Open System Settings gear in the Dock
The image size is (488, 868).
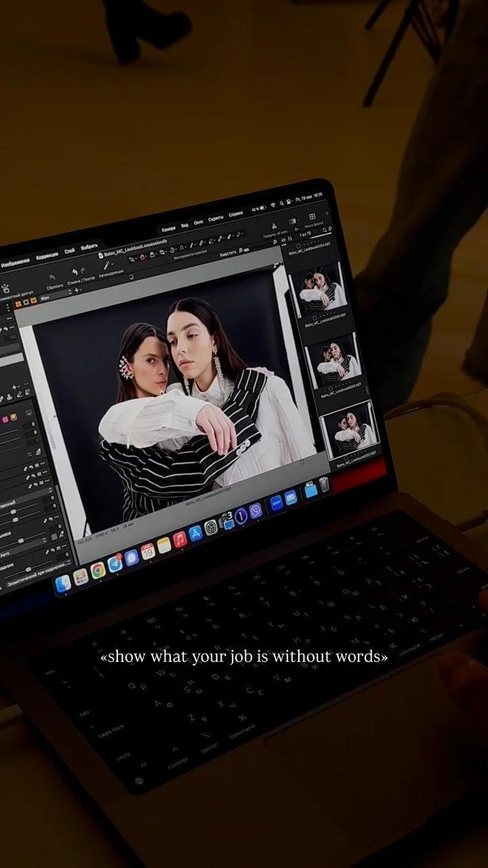(211, 528)
